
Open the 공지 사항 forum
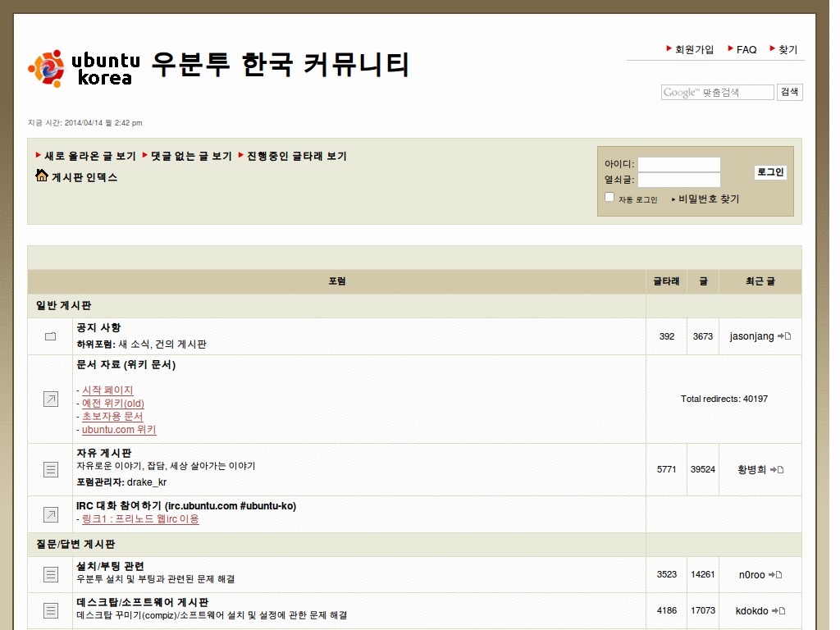coord(98,327)
